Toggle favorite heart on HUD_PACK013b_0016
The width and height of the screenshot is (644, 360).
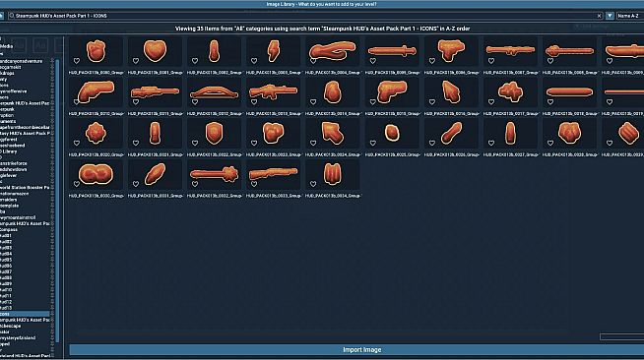(432, 101)
